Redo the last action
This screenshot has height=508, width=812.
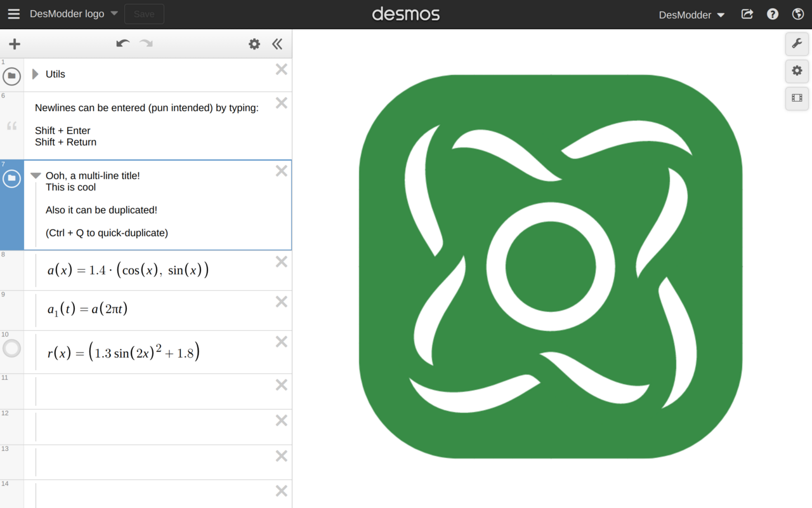pos(147,44)
